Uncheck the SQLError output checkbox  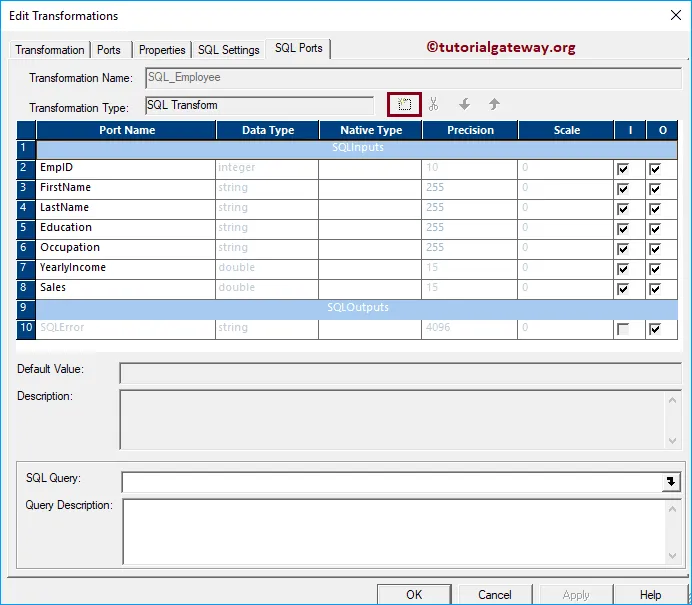click(655, 329)
